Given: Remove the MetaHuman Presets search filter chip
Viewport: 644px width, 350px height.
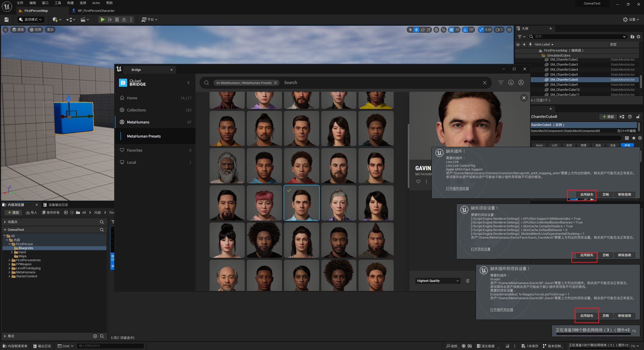Looking at the screenshot, I should coord(275,83).
